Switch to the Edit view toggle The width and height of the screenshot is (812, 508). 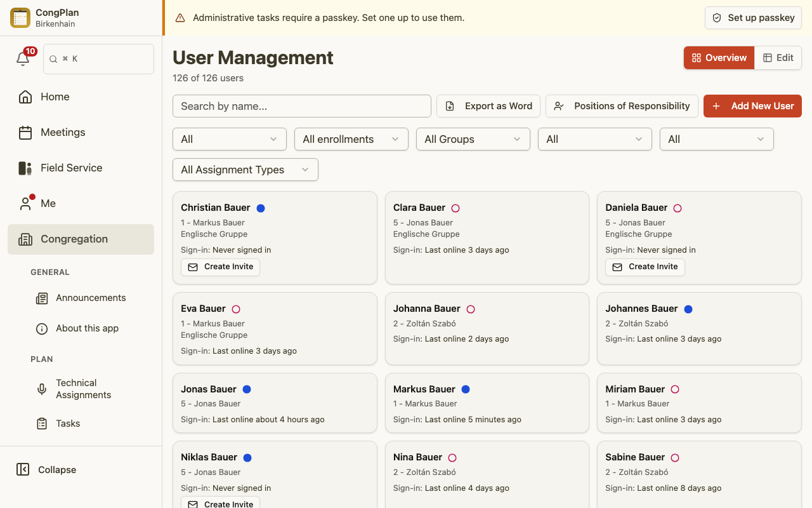[x=778, y=58]
